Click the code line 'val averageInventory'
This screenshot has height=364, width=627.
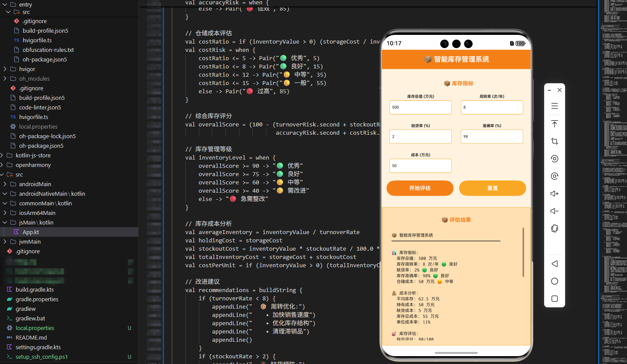[273, 232]
